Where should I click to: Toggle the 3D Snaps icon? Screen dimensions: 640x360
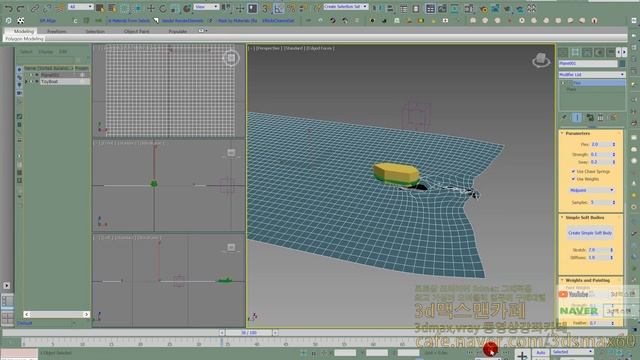point(266,8)
